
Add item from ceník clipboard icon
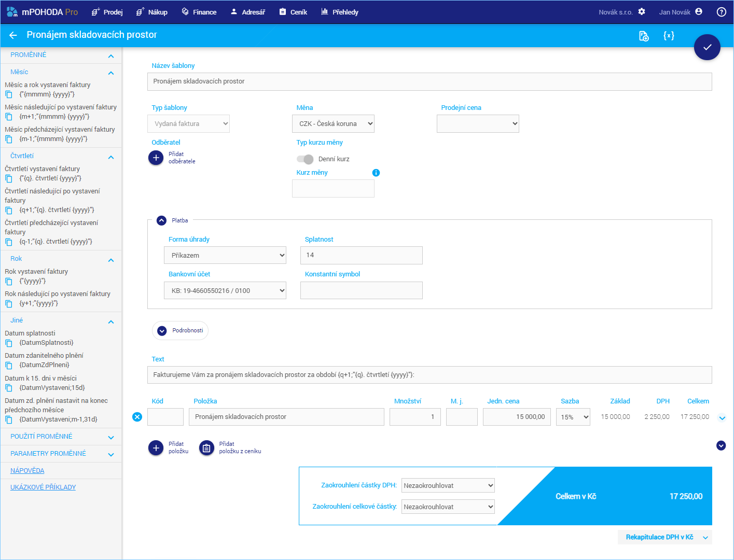(x=206, y=448)
